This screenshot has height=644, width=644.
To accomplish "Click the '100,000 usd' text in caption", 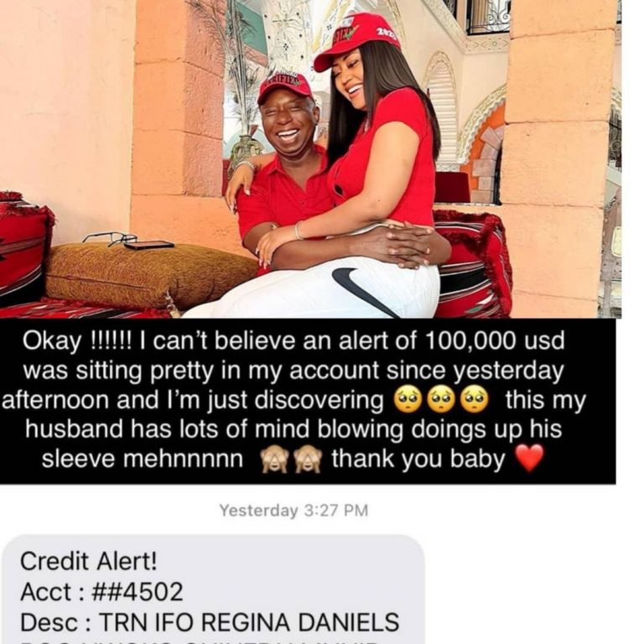I will pyautogui.click(x=495, y=340).
